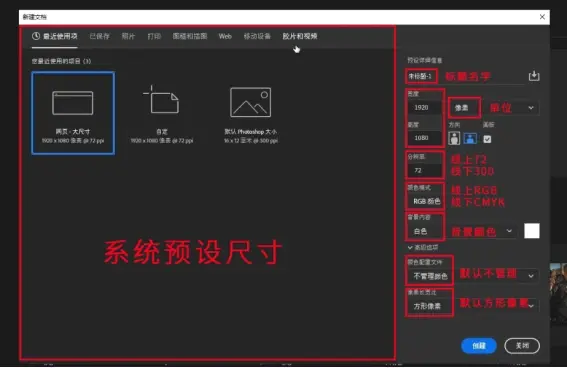
Task: Click the save preset icon beside document name
Action: [534, 76]
